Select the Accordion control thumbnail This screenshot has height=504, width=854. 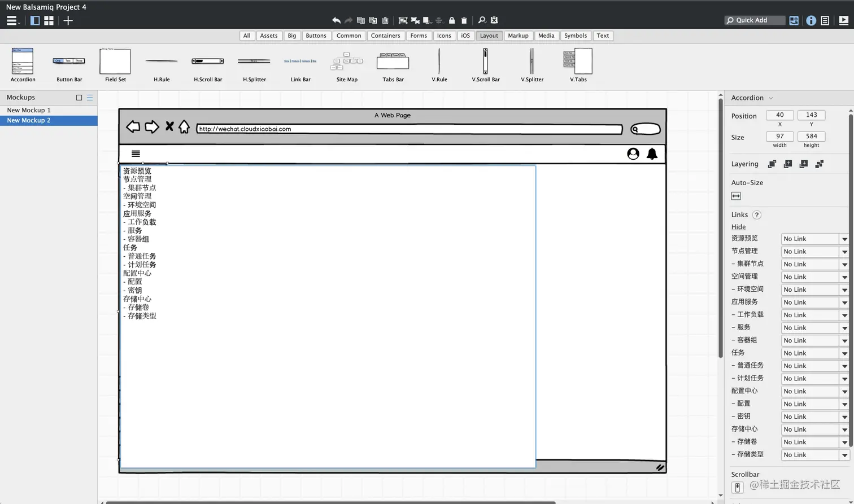tap(23, 65)
